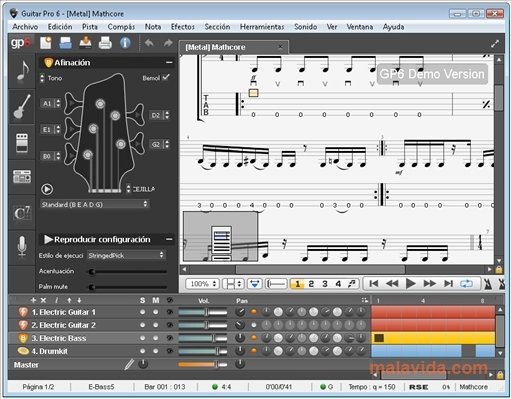This screenshot has width=511, height=399.
Task: Start playback of the score
Action: click(x=411, y=284)
